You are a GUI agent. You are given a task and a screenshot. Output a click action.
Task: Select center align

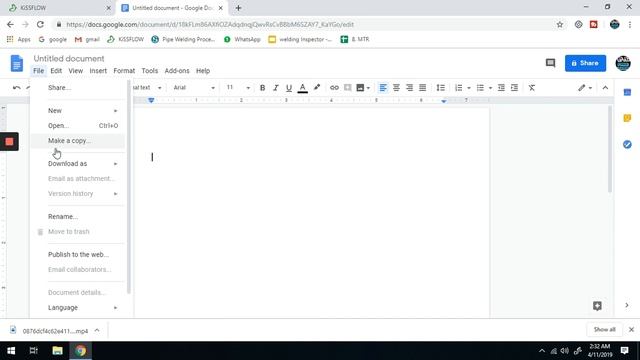click(396, 88)
